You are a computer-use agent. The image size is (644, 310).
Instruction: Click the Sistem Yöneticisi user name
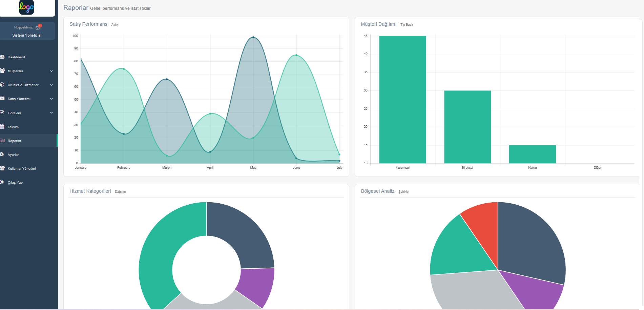pyautogui.click(x=27, y=35)
